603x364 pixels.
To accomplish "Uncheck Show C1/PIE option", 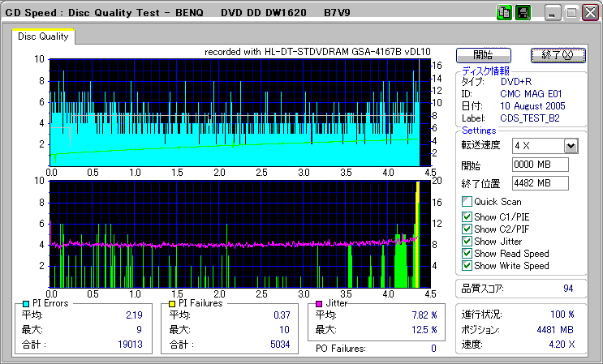I will point(467,216).
